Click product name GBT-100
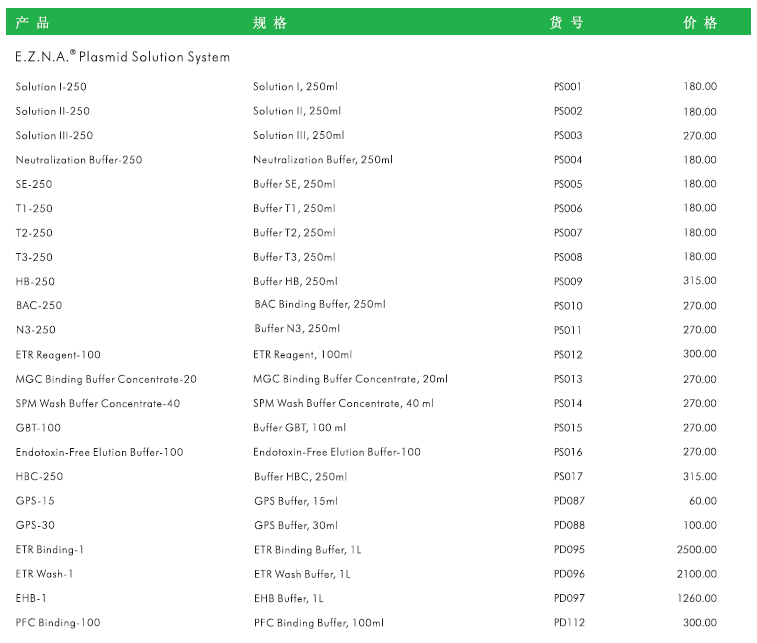Image resolution: width=757 pixels, height=643 pixels. (x=38, y=428)
